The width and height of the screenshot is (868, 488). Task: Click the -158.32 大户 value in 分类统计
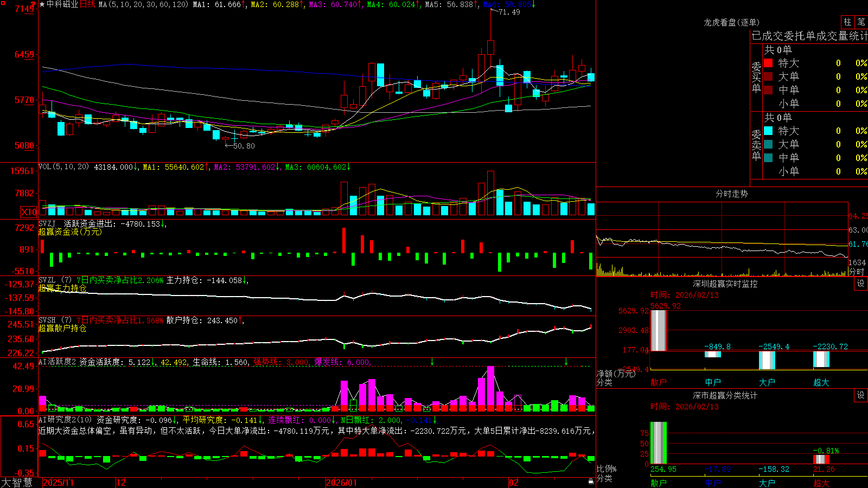pyautogui.click(x=774, y=469)
